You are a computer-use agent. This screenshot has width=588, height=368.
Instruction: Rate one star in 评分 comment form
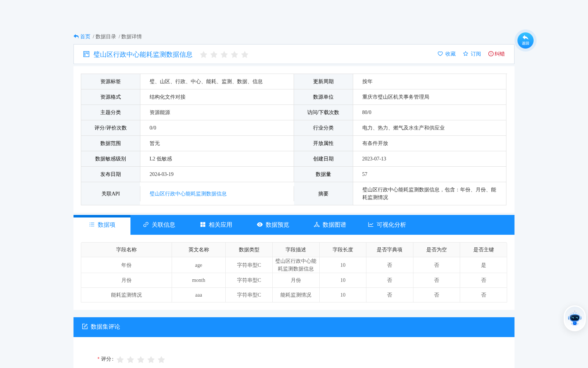[120, 360]
